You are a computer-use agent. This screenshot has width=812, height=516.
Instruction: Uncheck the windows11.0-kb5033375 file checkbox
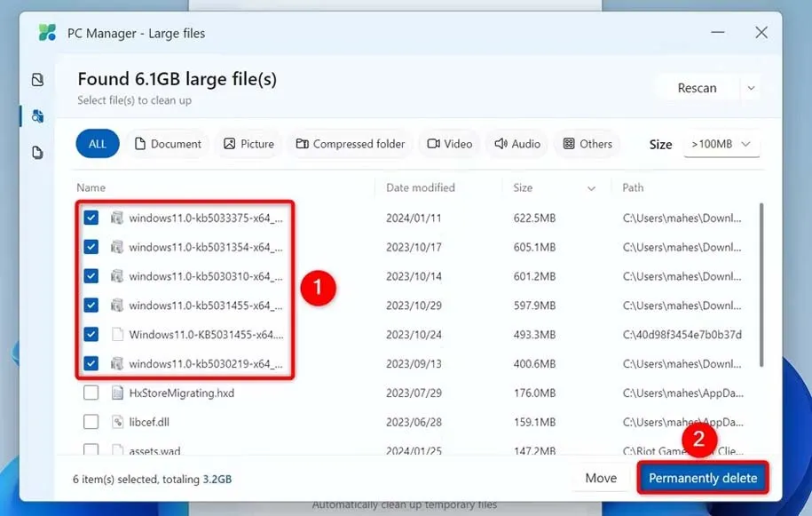pyautogui.click(x=91, y=218)
